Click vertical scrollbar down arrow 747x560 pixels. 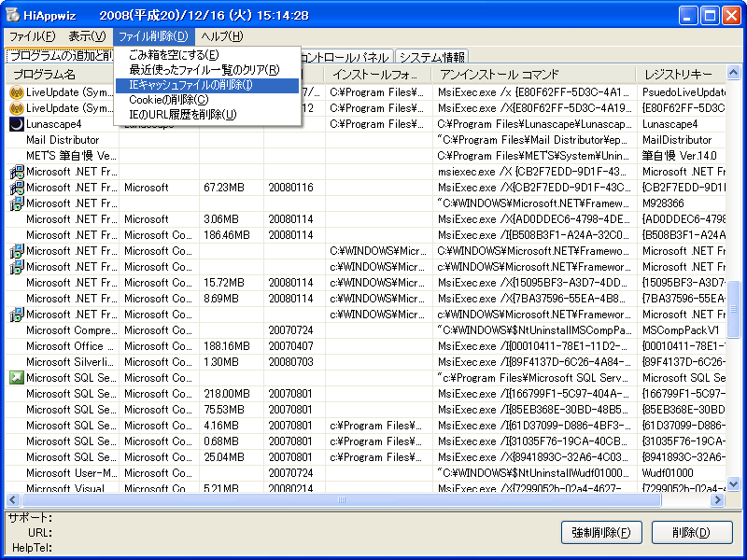coord(733,484)
